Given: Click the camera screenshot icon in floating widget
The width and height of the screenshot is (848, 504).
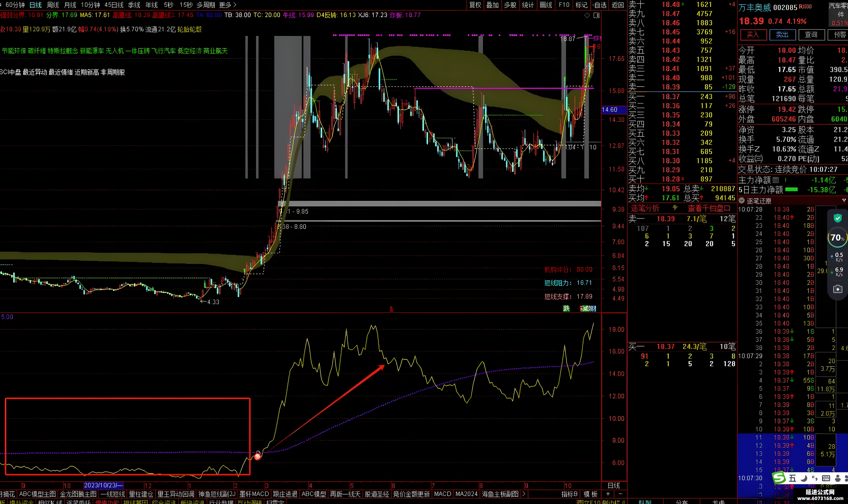Looking at the screenshot, I should (x=837, y=289).
